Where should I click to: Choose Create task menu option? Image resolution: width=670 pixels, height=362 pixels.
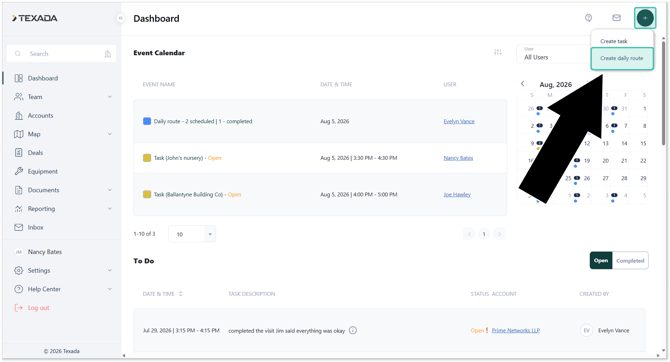614,41
